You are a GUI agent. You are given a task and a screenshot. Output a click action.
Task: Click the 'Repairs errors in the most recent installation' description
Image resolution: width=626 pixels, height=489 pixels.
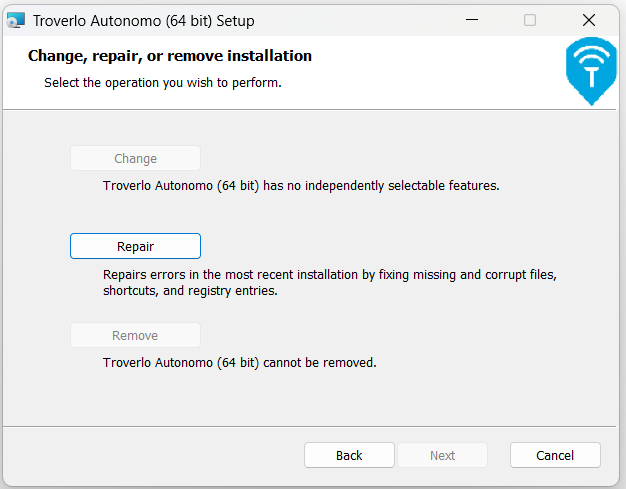pyautogui.click(x=330, y=283)
